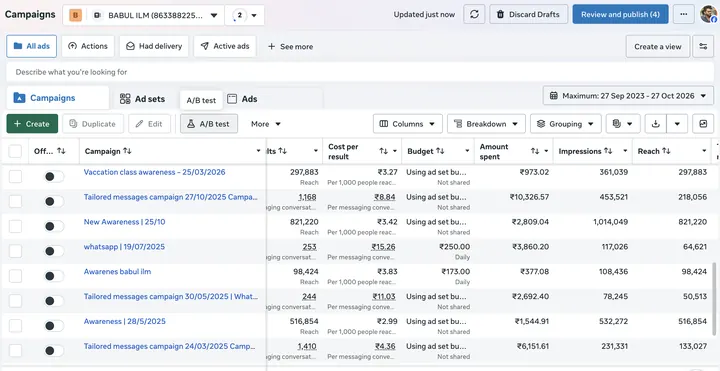720x371 pixels.
Task: Open the date range selector
Action: 628,96
